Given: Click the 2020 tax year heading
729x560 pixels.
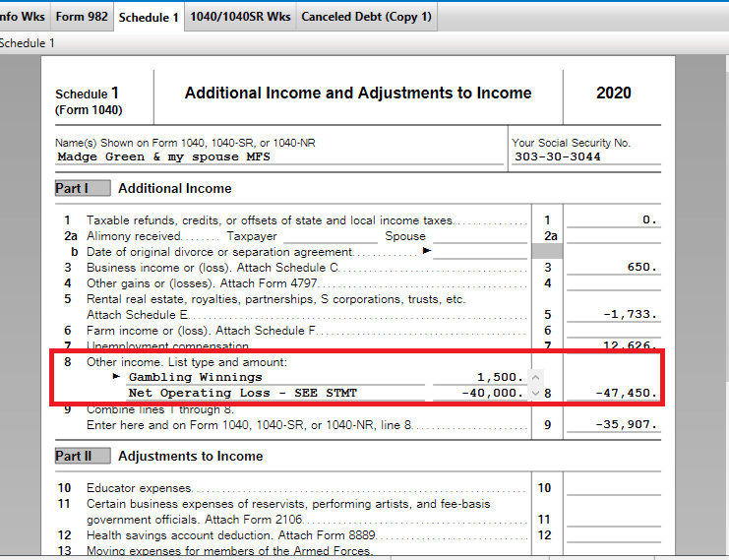Looking at the screenshot, I should point(614,93).
